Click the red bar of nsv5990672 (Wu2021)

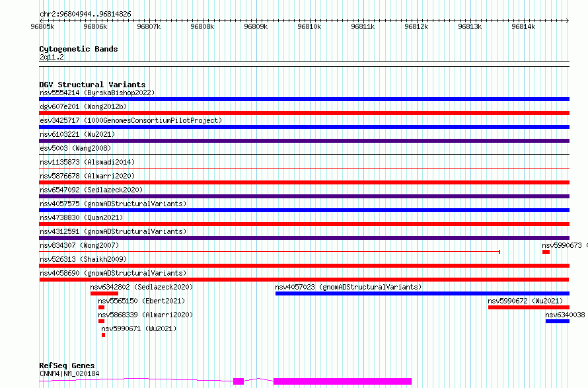click(529, 307)
